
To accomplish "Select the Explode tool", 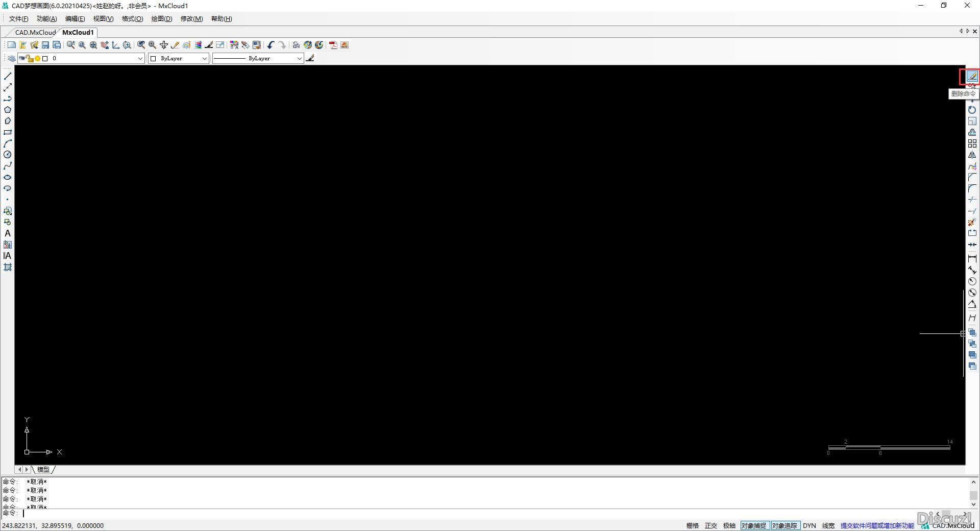I will tap(972, 222).
